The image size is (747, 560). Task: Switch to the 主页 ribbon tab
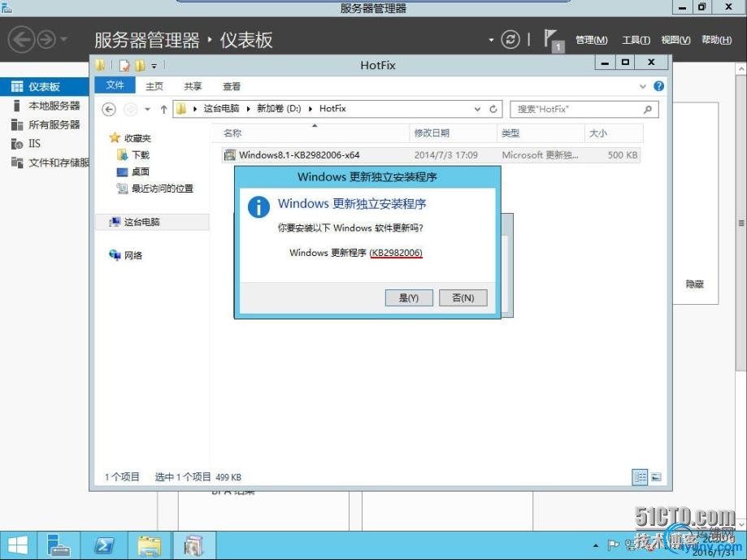click(x=154, y=86)
